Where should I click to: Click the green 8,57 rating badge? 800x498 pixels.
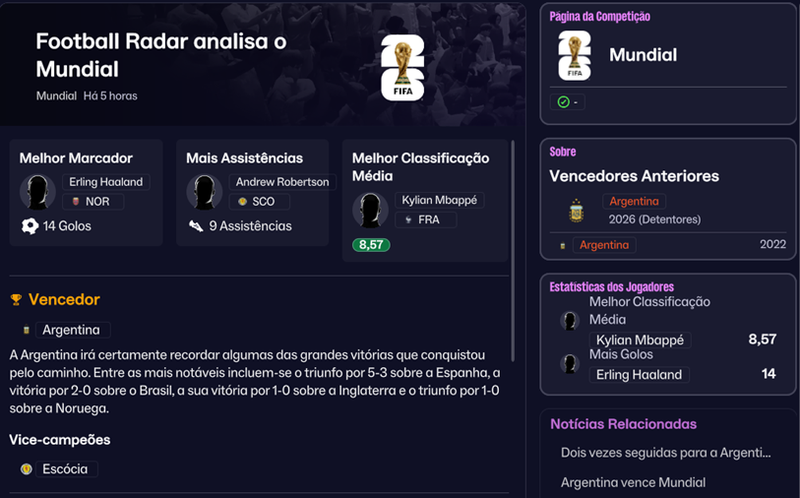(x=371, y=245)
